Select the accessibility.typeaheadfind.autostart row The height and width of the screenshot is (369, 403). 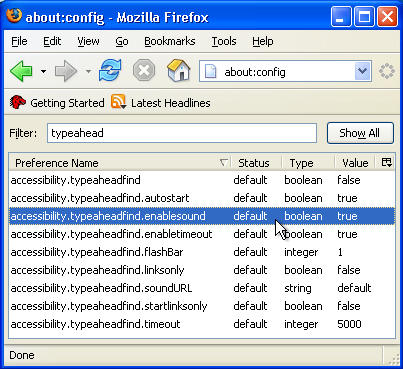(x=202, y=198)
